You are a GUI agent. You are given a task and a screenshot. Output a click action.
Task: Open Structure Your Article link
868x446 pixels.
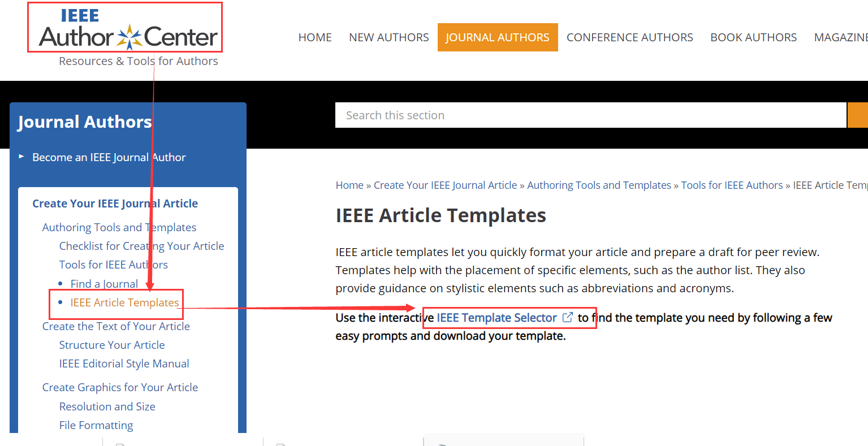[x=112, y=345]
